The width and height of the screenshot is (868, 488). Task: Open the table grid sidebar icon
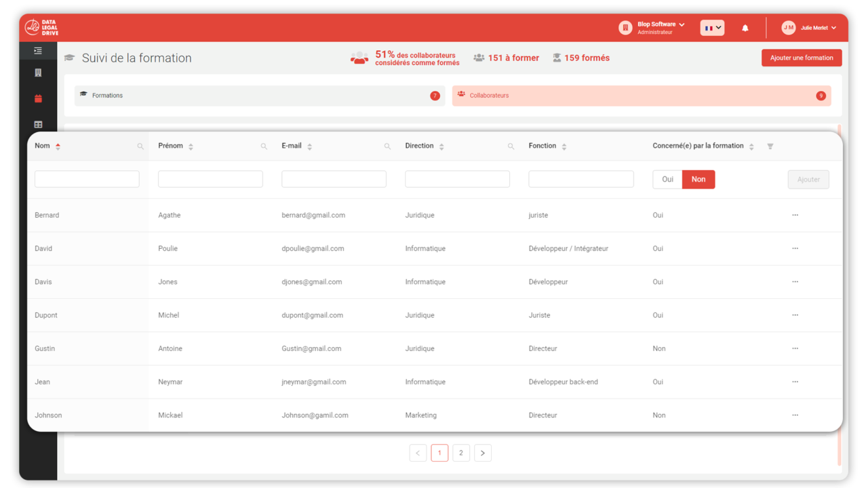click(38, 125)
